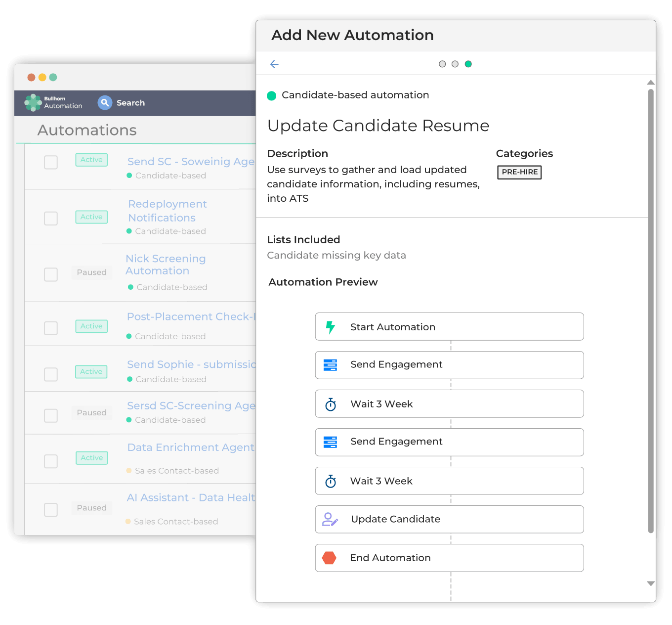
Task: Click Active badge on Data Enrichment row
Action: (x=91, y=458)
